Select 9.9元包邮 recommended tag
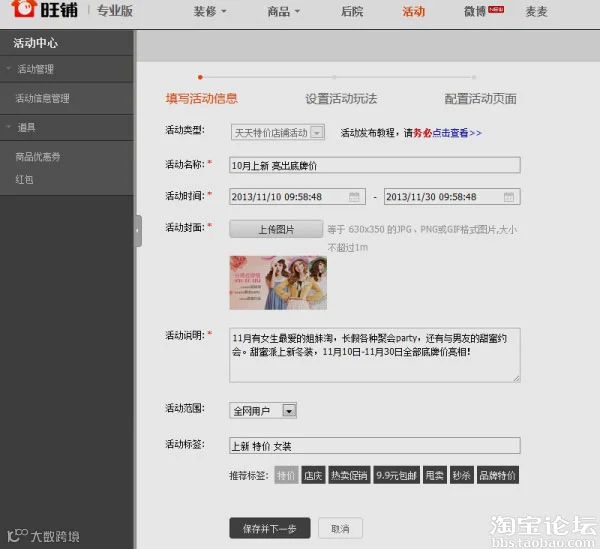The image size is (600, 549). [x=396, y=475]
